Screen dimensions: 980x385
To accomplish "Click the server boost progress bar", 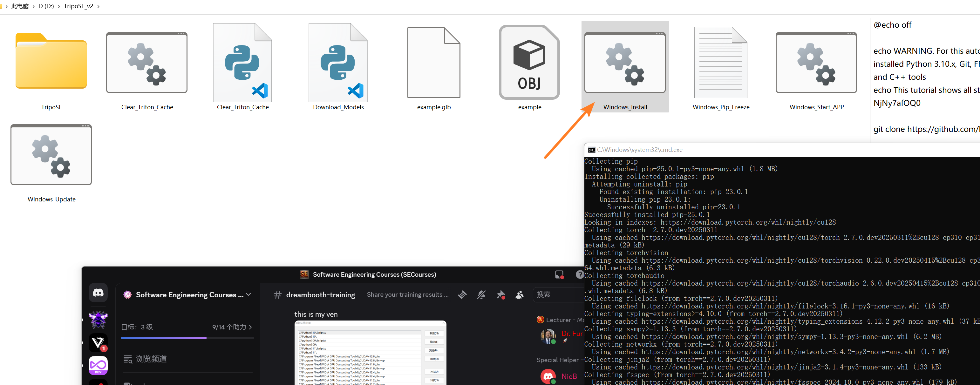I will 187,338.
